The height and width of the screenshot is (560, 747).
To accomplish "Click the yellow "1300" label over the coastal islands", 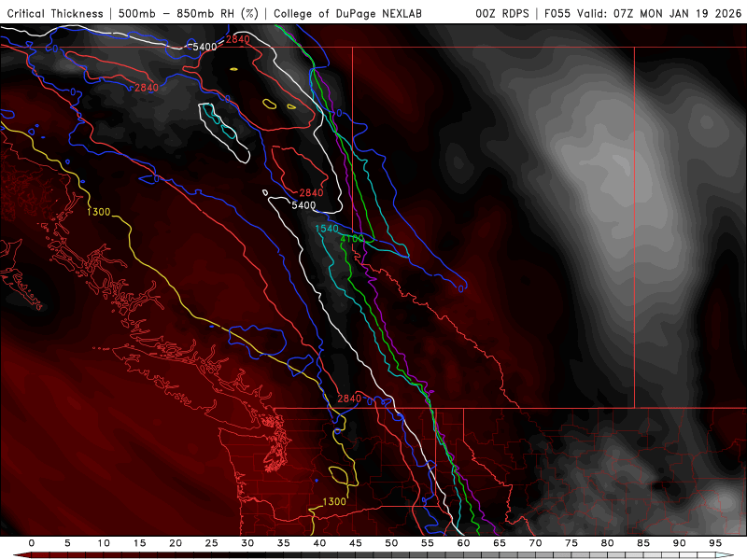I will [x=99, y=212].
